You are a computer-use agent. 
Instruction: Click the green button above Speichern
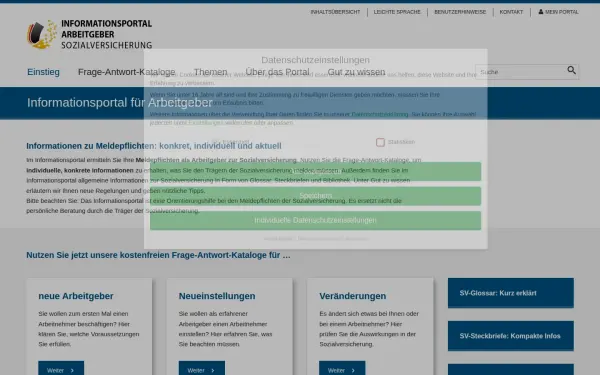(x=315, y=171)
